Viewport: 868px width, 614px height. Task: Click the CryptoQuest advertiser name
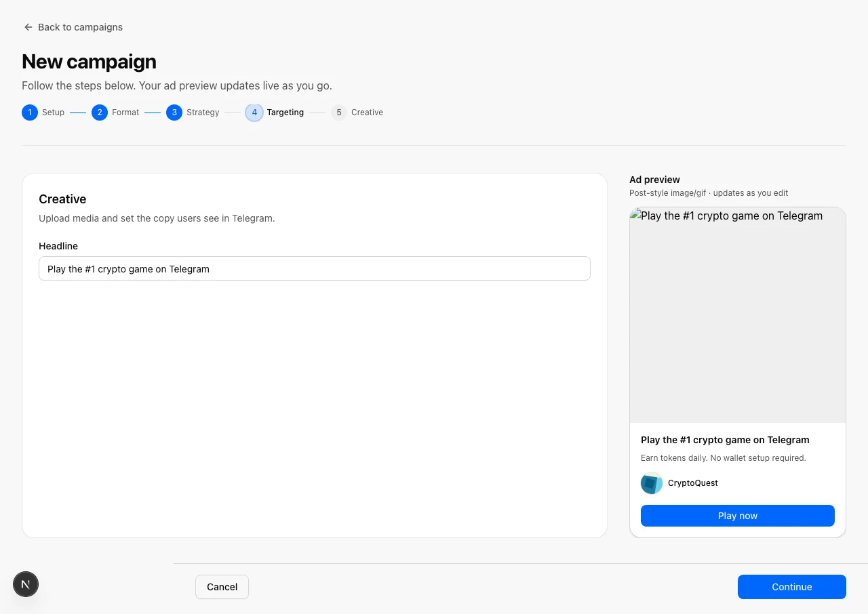pos(693,483)
